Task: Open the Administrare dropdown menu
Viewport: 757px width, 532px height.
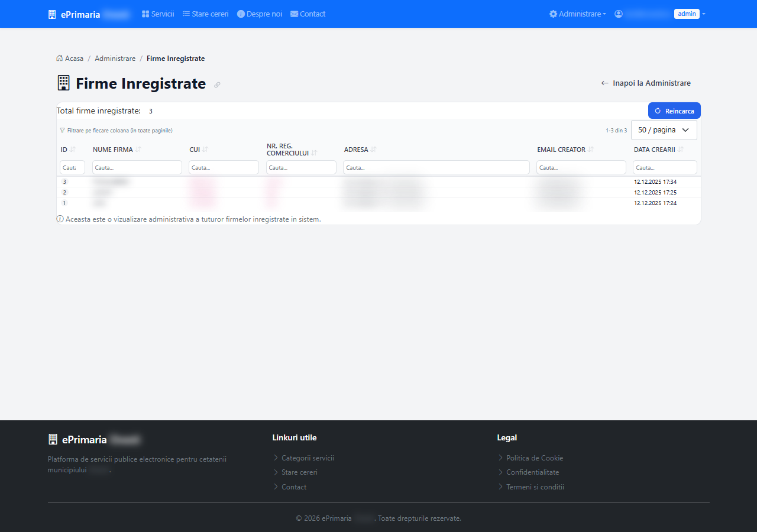Action: click(577, 14)
